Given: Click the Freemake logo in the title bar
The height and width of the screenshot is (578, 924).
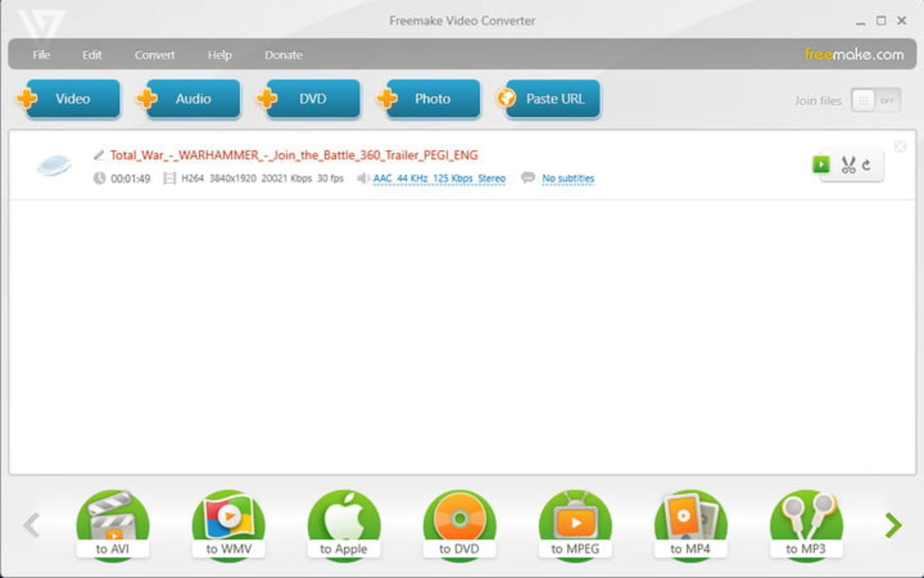Looking at the screenshot, I should tap(41, 26).
